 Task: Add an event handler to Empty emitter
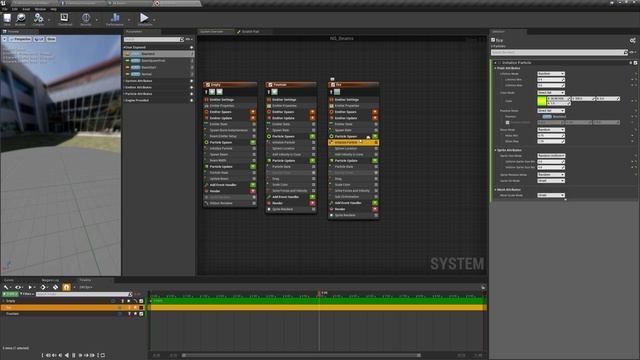(x=253, y=185)
